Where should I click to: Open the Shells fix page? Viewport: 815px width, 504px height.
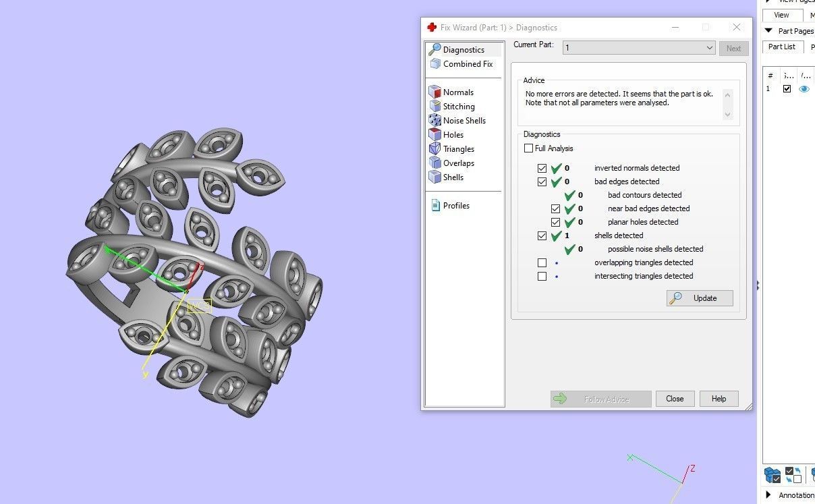click(447, 177)
